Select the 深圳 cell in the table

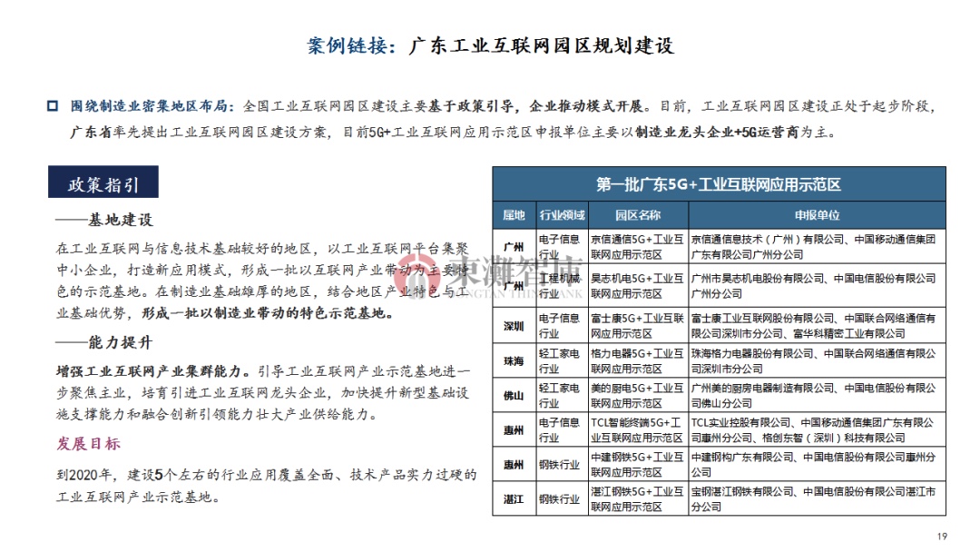(x=514, y=325)
